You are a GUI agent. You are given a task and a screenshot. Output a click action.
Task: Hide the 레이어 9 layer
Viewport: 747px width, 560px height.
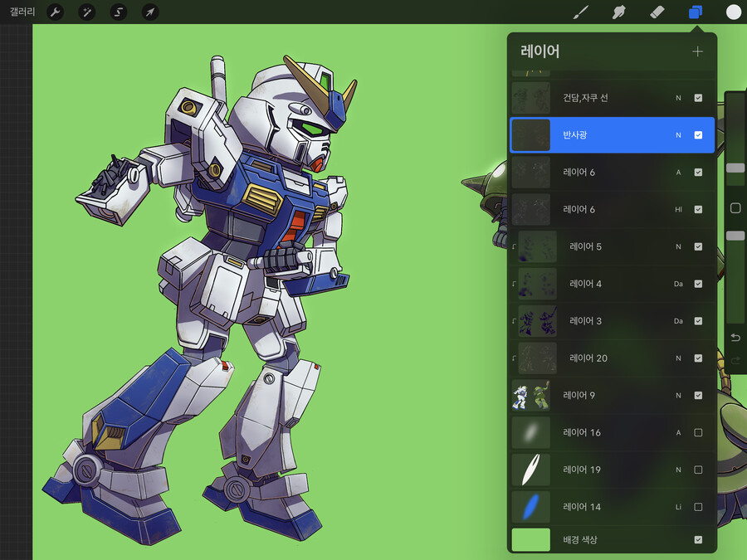tap(698, 395)
